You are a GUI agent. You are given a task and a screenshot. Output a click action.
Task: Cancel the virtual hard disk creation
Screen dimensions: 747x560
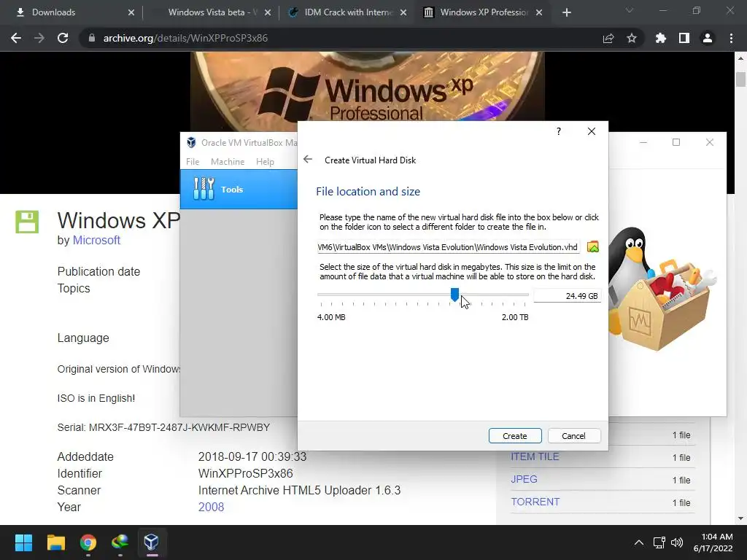(573, 436)
